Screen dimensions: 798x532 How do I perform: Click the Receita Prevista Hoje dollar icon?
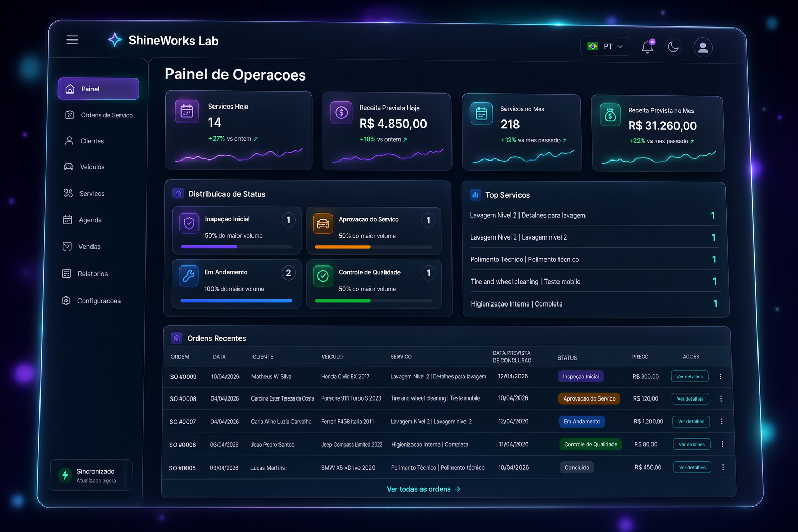[x=341, y=112]
